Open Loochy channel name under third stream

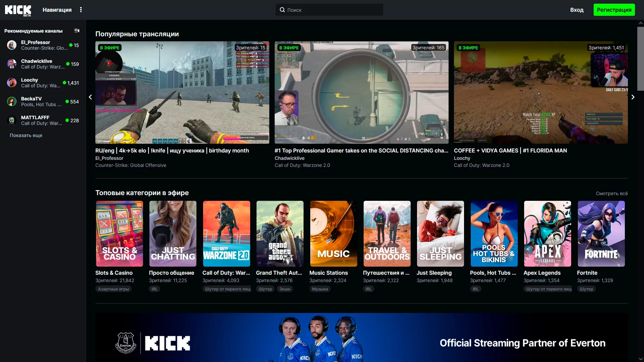pyautogui.click(x=462, y=158)
